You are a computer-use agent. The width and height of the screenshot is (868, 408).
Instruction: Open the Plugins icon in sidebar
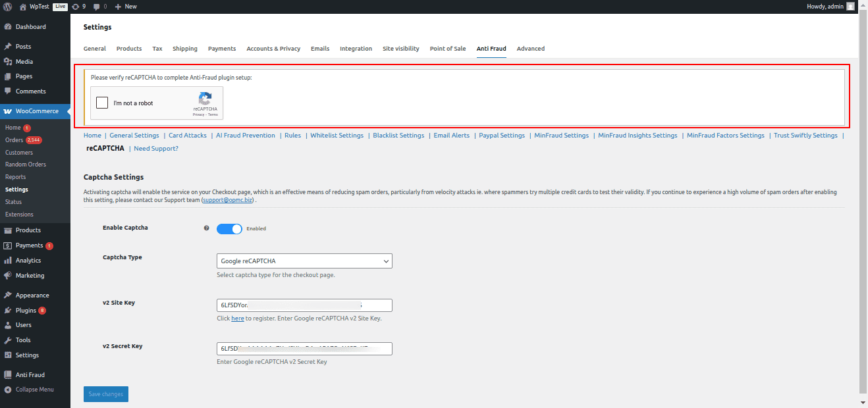8,310
